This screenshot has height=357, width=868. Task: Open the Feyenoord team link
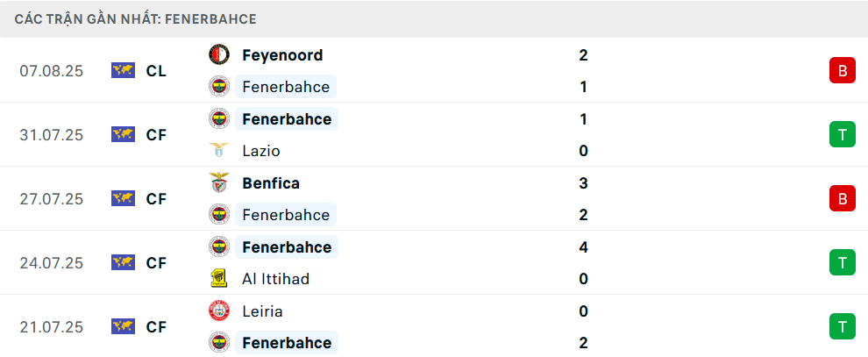(x=282, y=55)
